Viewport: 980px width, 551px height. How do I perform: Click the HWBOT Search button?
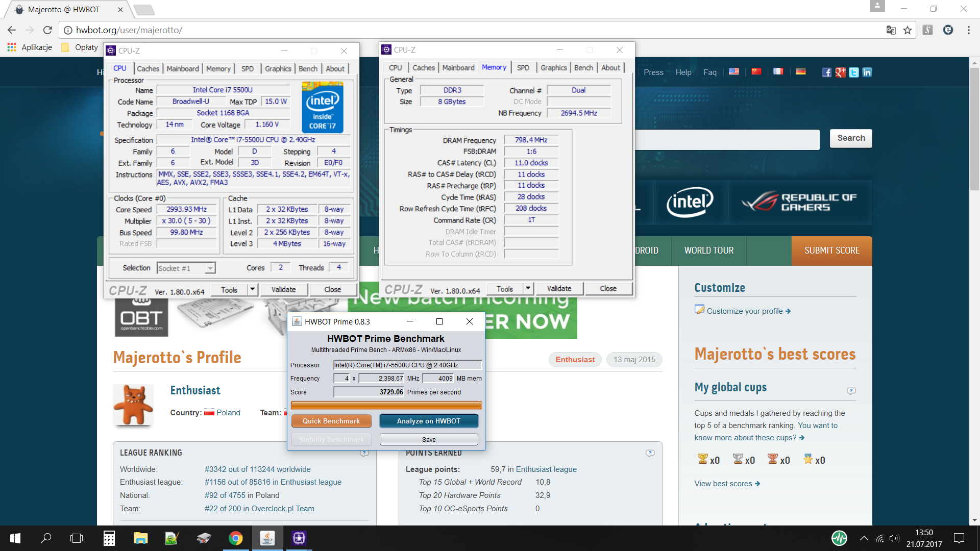[851, 138]
